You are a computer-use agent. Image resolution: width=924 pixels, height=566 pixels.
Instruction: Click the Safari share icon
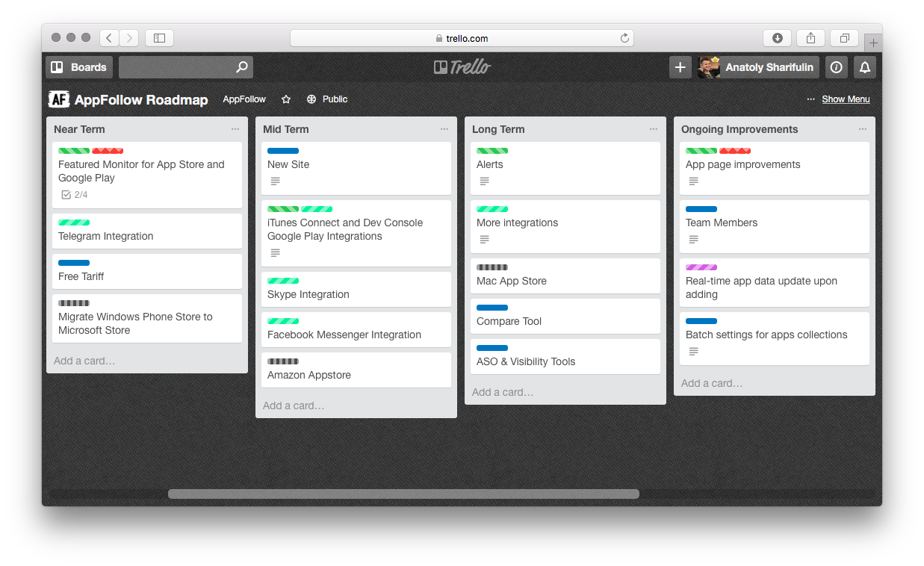810,38
